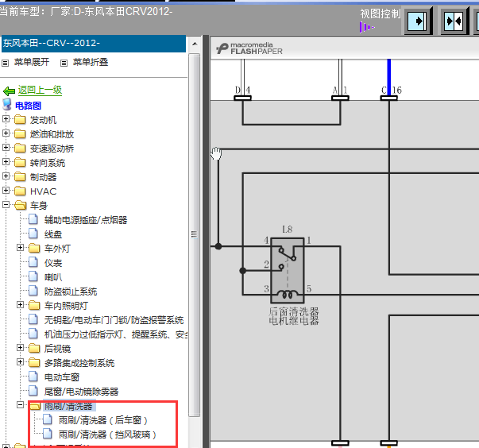The height and width of the screenshot is (448, 479).
Task: Expand the 变速驱动桥 folder
Action: (x=6, y=148)
